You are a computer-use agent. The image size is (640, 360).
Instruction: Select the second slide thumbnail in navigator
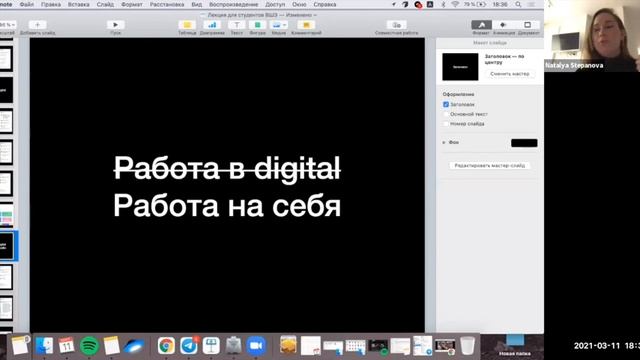click(6, 90)
